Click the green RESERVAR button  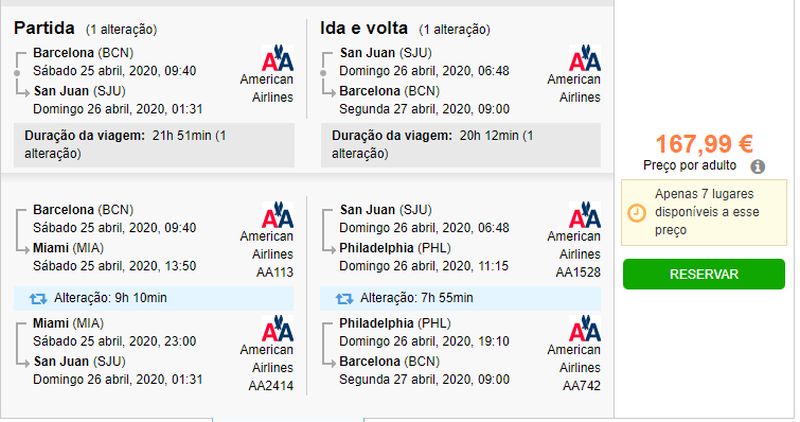(x=704, y=274)
